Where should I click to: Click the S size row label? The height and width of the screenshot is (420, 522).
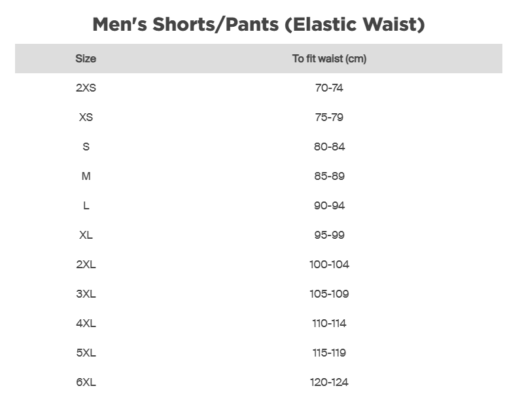pos(86,147)
